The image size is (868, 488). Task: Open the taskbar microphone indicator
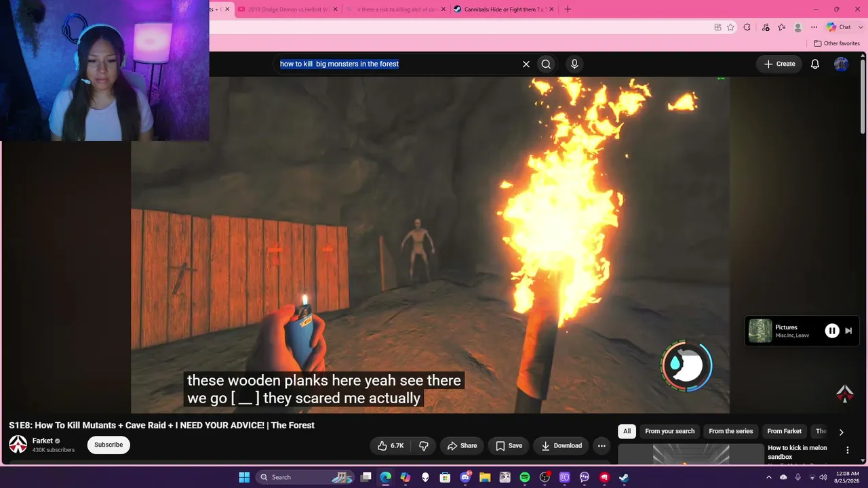[x=797, y=477]
